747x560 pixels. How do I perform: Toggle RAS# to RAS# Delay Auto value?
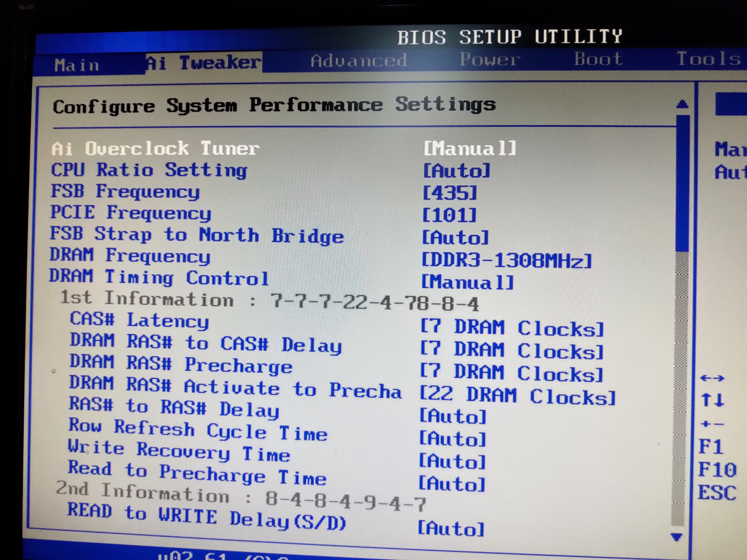453,416
